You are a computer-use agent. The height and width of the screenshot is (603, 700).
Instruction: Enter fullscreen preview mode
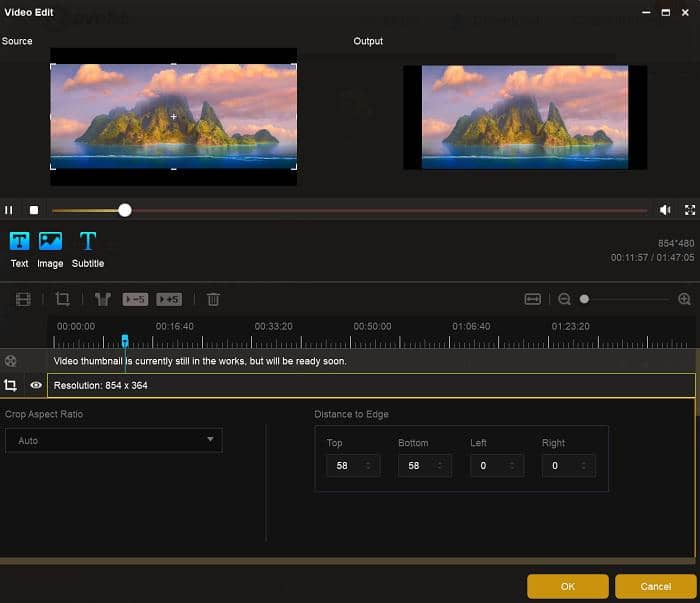(x=690, y=210)
